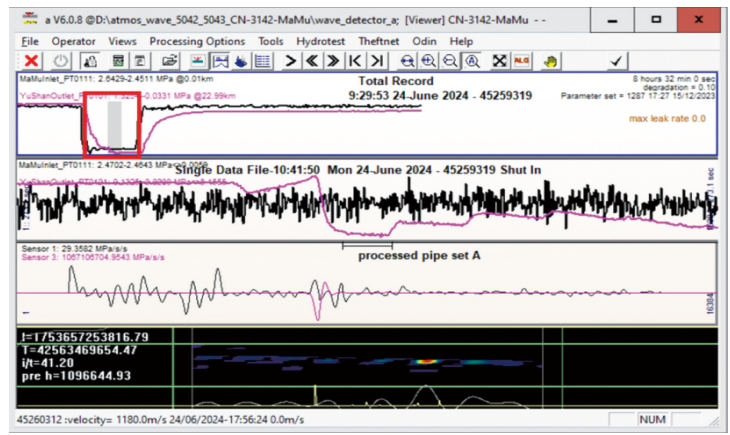Expand the Views menu
Image resolution: width=730 pixels, height=435 pixels.
click(x=122, y=41)
